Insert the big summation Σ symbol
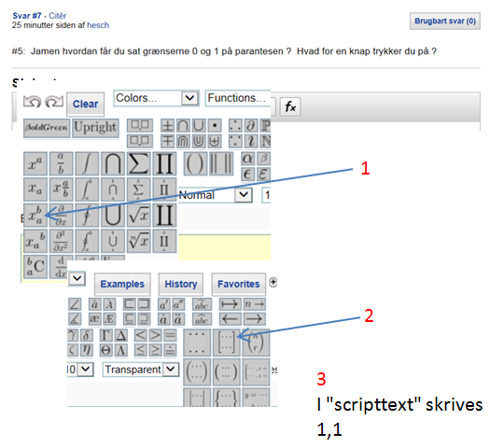This screenshot has height=448, width=490. click(139, 163)
